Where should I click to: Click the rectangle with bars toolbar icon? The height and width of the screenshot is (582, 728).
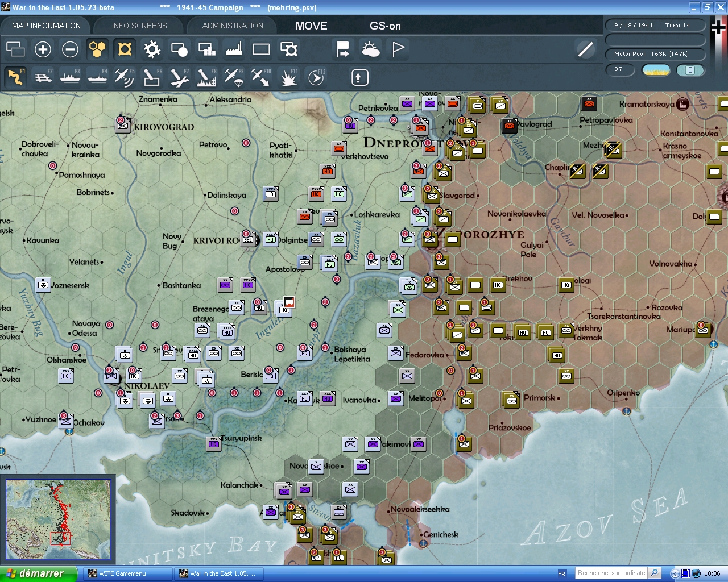pos(206,49)
